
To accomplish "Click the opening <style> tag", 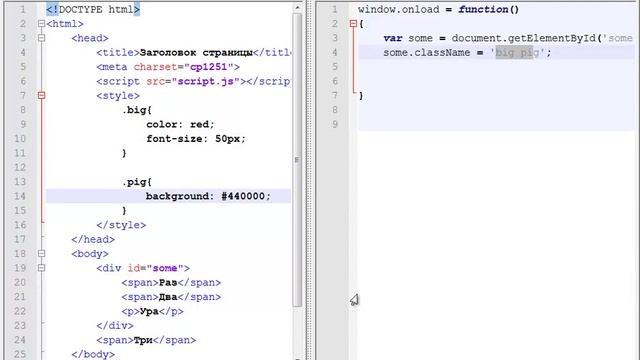I will (118, 96).
